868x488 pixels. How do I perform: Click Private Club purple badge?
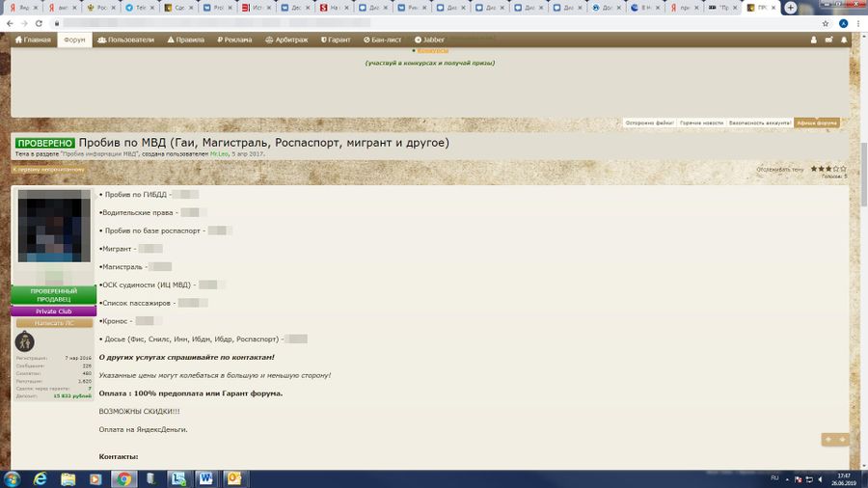[54, 312]
